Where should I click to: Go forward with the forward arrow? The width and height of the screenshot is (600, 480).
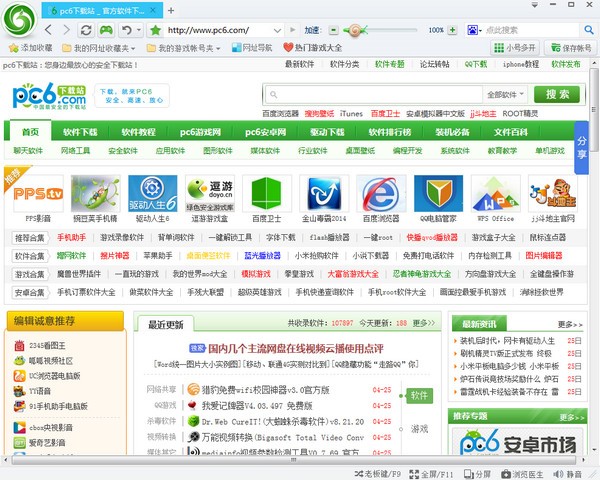coord(66,30)
